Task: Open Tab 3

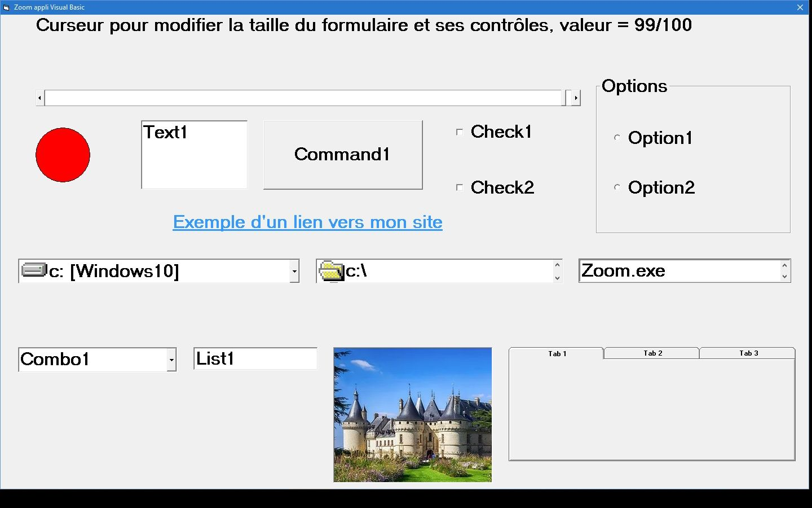Action: pos(748,353)
